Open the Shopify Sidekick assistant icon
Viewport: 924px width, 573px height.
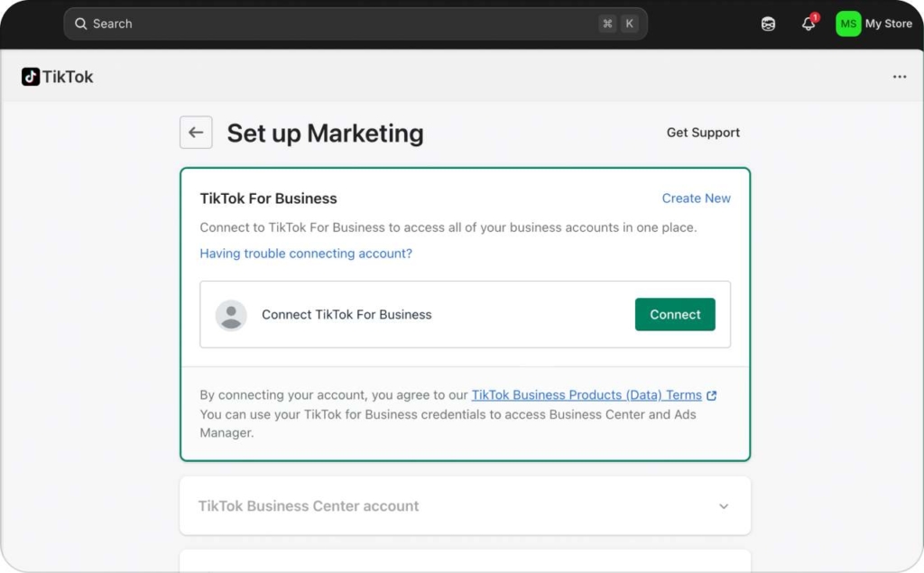(x=768, y=23)
